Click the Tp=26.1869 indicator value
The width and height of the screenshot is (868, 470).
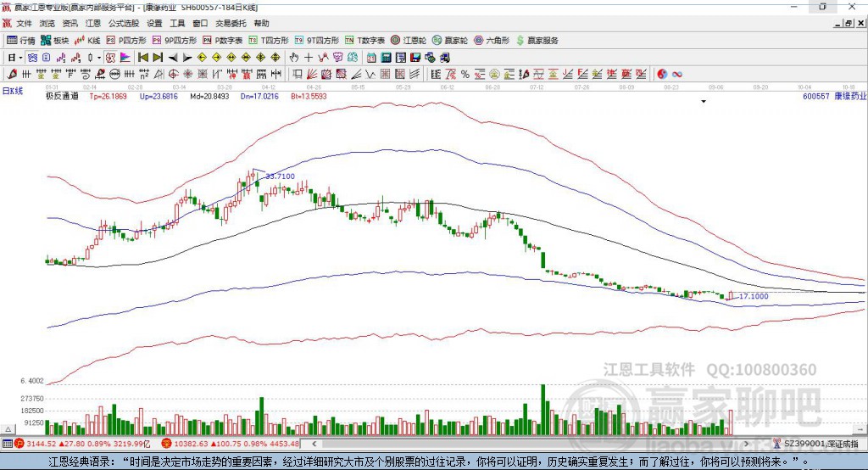click(108, 96)
